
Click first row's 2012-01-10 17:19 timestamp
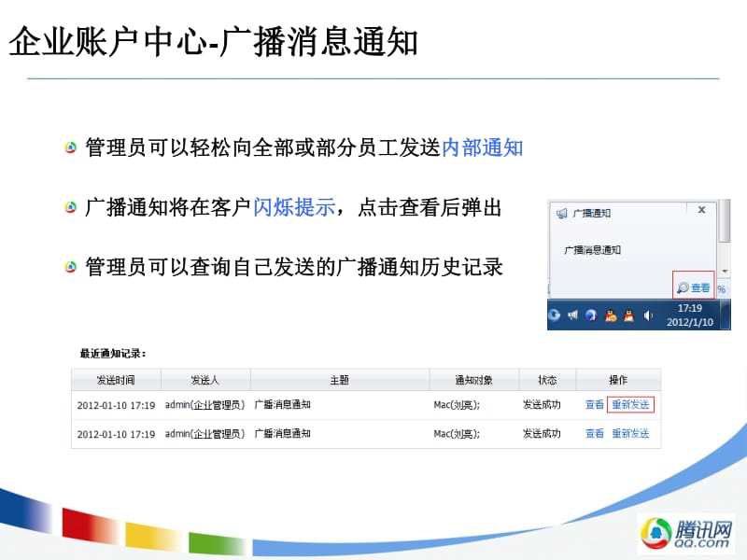116,405
